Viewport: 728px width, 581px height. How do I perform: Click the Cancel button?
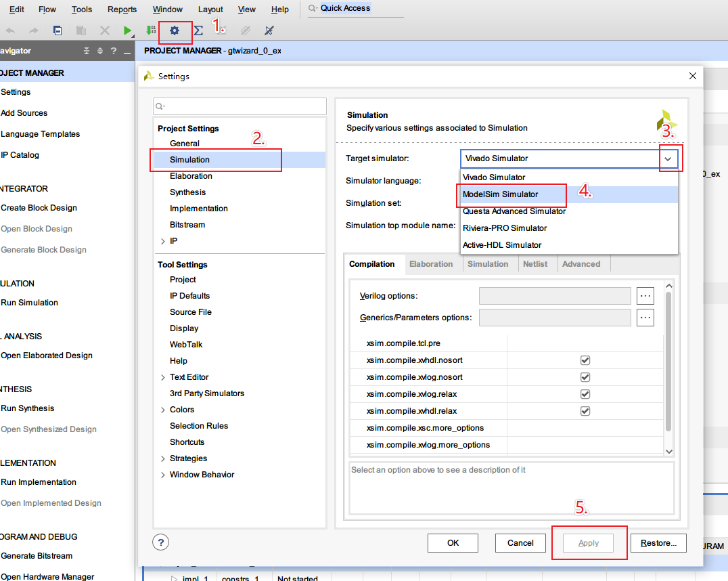pyautogui.click(x=520, y=543)
